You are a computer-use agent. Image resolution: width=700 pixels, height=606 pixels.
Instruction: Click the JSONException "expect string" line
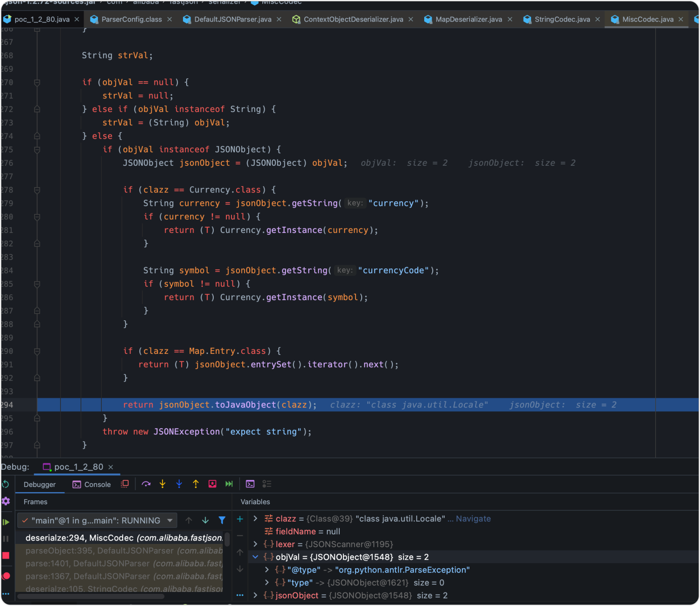tap(207, 432)
